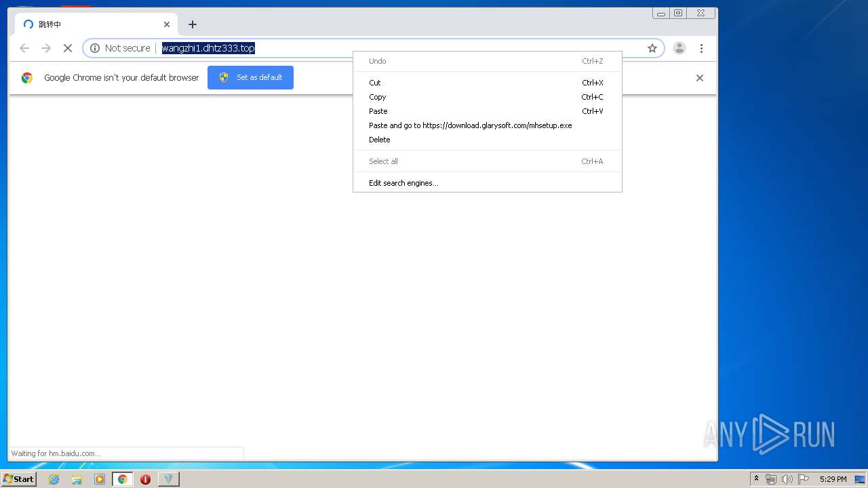
Task: Minimize the Chrome window
Action: (661, 13)
